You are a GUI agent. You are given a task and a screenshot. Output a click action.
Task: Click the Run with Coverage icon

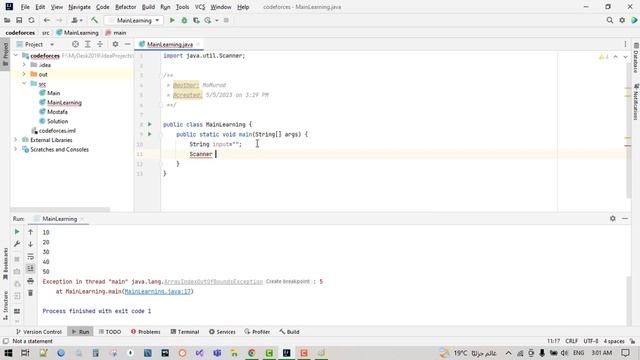(x=196, y=20)
